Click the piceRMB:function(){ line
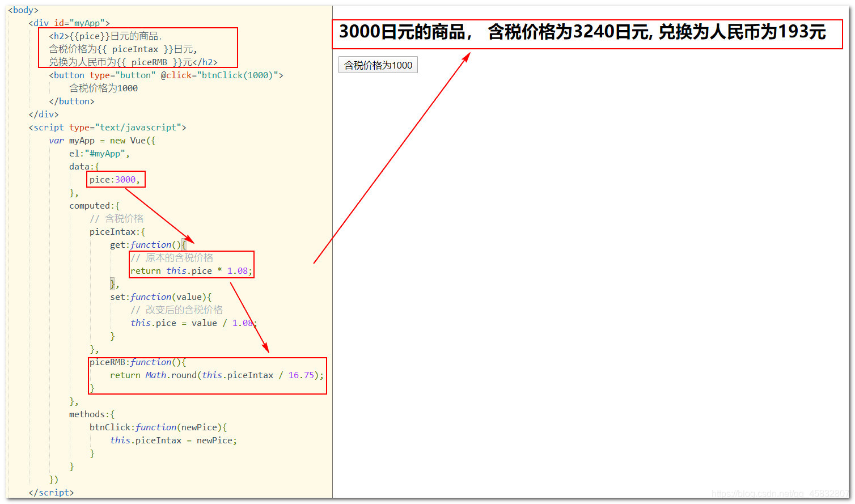 (x=138, y=362)
